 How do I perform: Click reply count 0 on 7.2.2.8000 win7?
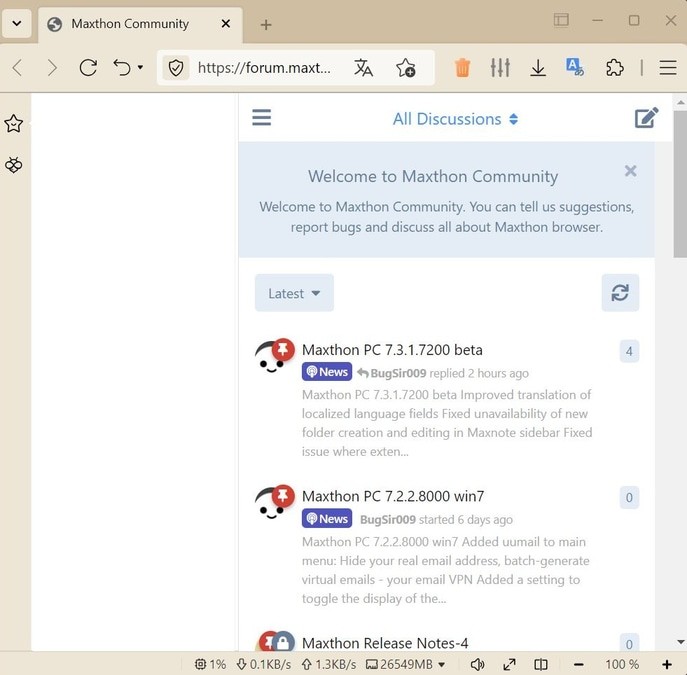(x=629, y=498)
